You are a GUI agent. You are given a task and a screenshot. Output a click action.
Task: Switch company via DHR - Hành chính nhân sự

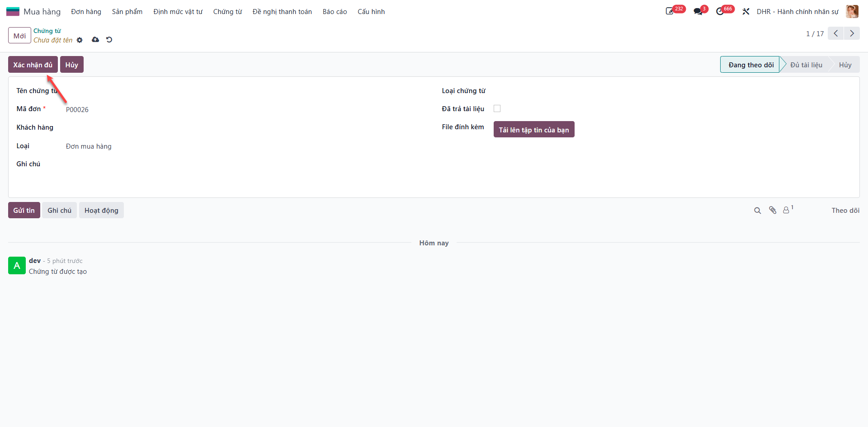pyautogui.click(x=797, y=12)
